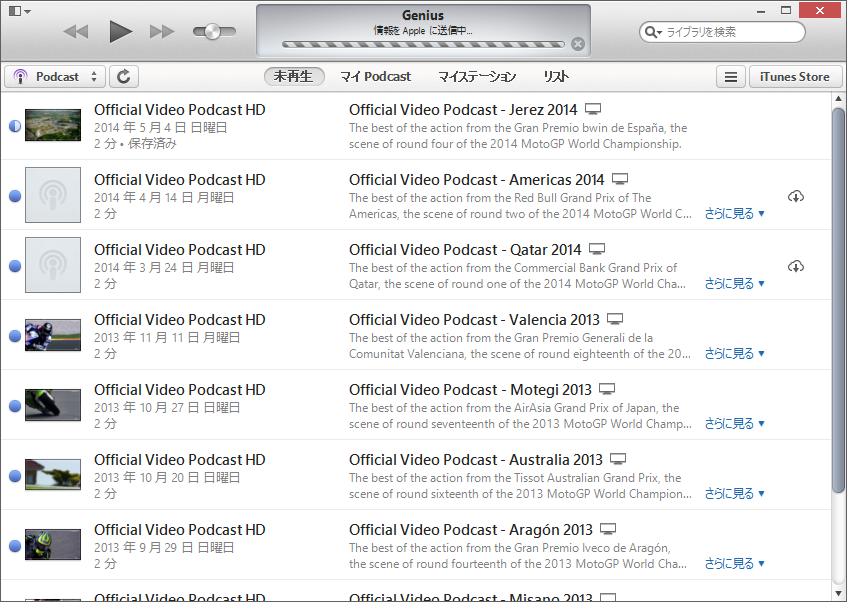
Task: Click the refresh podcasts button
Action: (124, 77)
